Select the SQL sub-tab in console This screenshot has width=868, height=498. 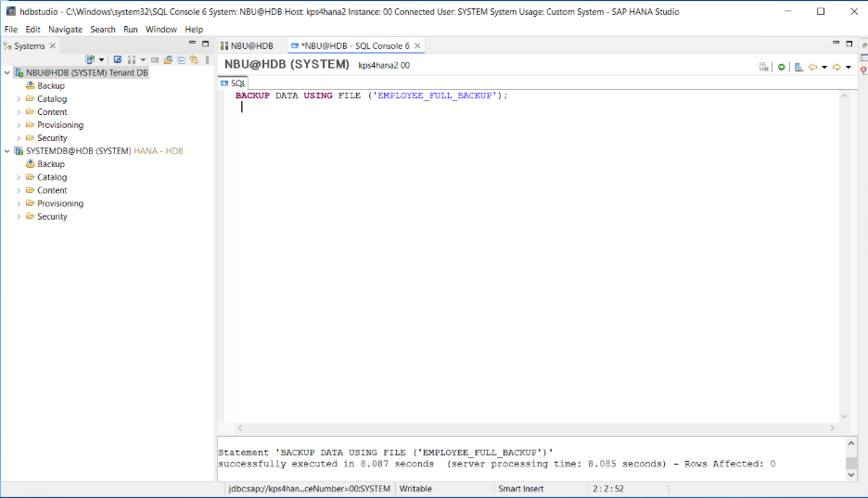pyautogui.click(x=233, y=83)
